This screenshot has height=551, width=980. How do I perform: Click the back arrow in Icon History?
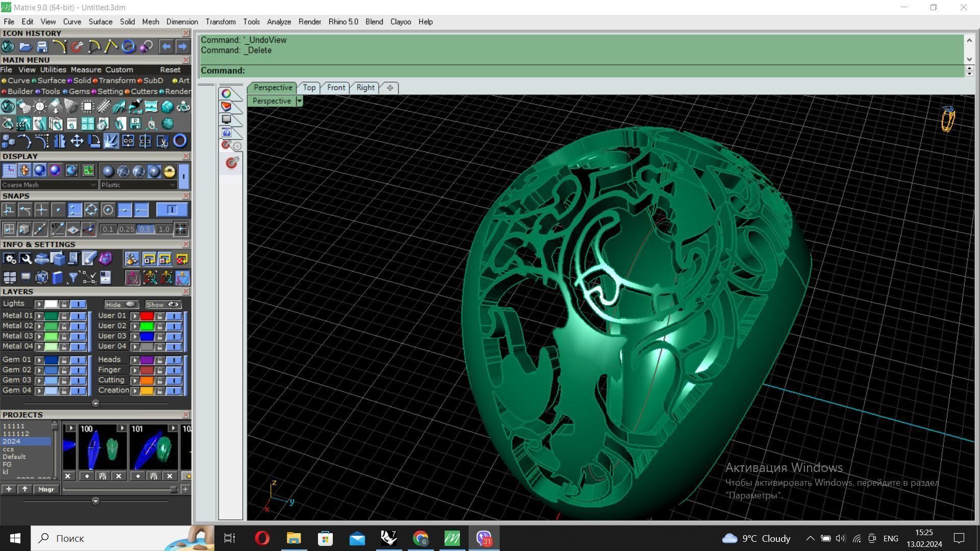pos(166,46)
